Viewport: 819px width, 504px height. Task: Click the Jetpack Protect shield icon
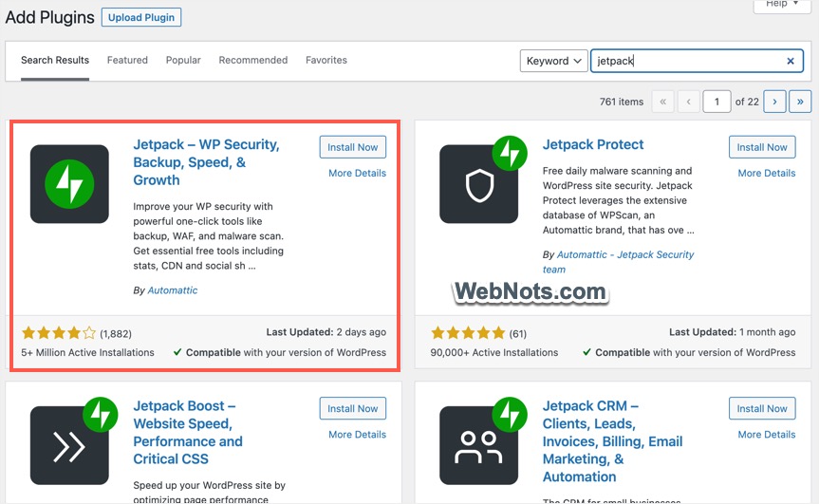pos(479,184)
